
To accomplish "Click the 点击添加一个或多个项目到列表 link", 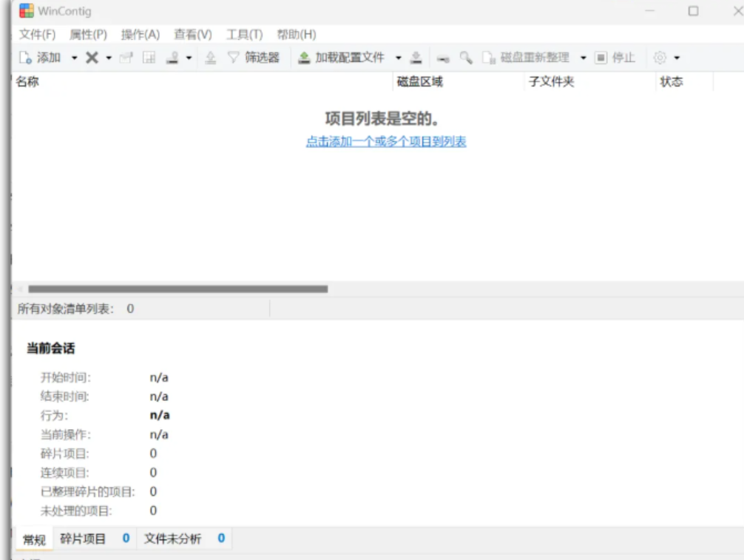I will click(x=386, y=141).
